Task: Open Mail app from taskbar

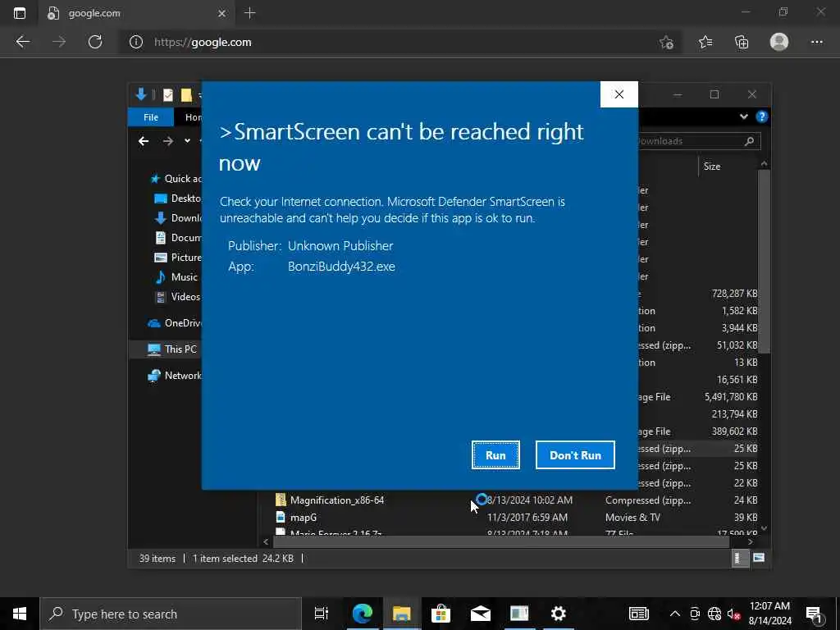Action: click(x=480, y=614)
